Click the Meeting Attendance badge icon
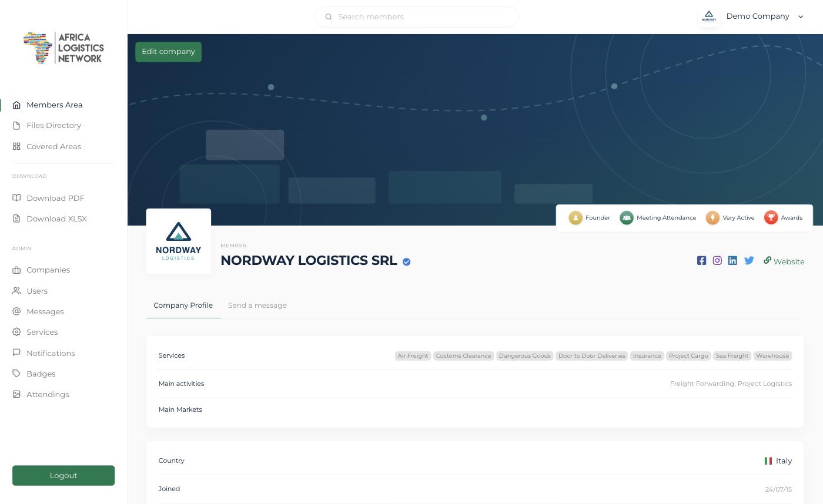This screenshot has height=504, width=823. point(627,218)
